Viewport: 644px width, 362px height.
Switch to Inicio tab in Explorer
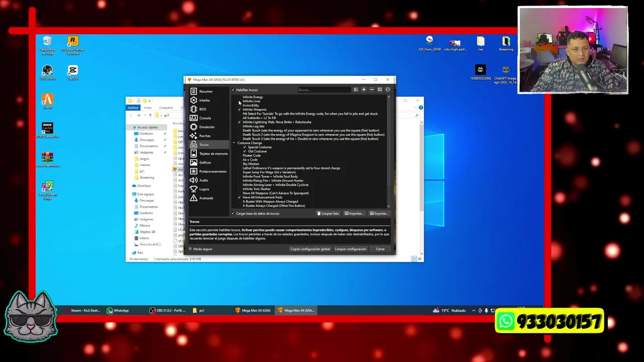pos(148,108)
